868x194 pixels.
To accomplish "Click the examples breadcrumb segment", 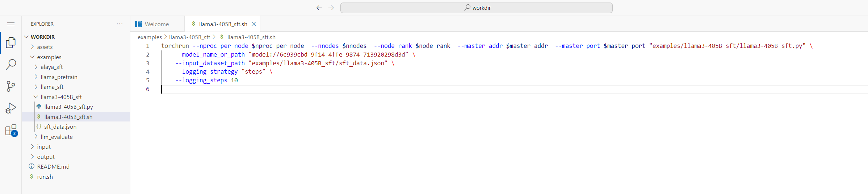I will [x=150, y=37].
